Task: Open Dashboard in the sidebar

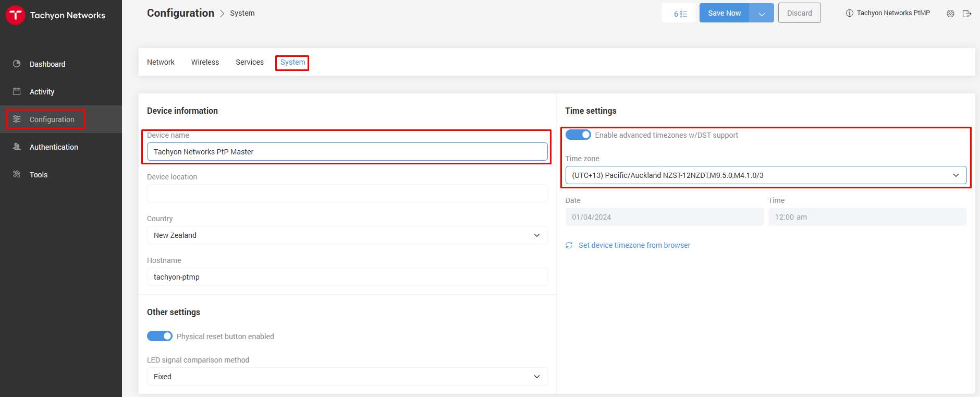Action: point(61,64)
